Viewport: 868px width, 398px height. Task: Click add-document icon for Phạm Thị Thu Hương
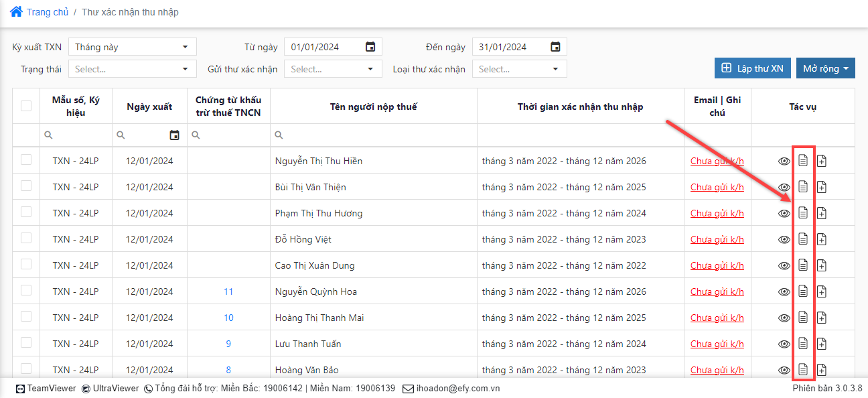pos(822,213)
